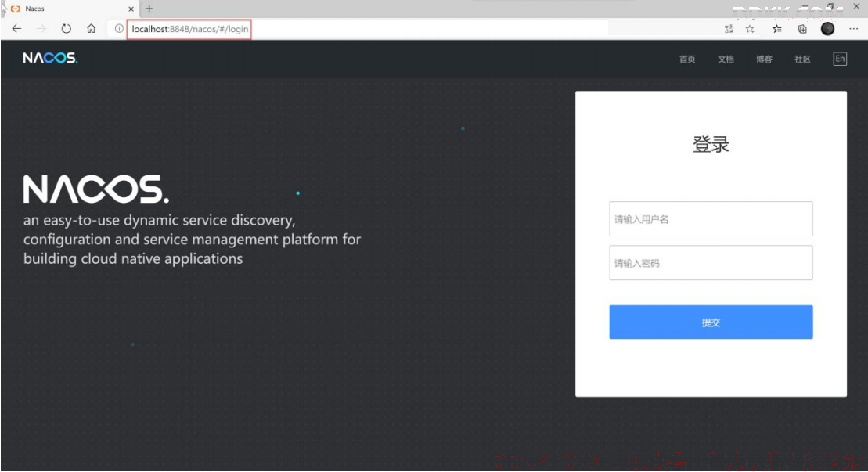Open browser settings and more menu
This screenshot has width=868, height=472.
pos(854,29)
